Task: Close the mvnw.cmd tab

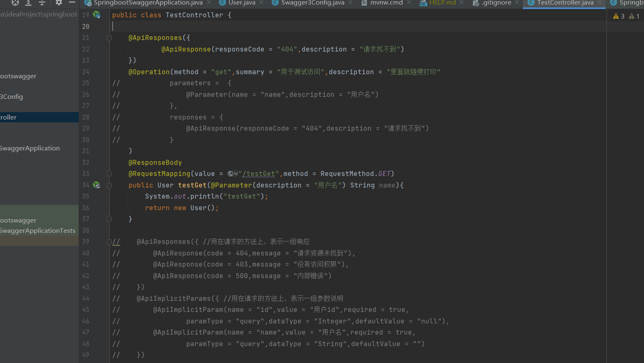Action: 409,2
